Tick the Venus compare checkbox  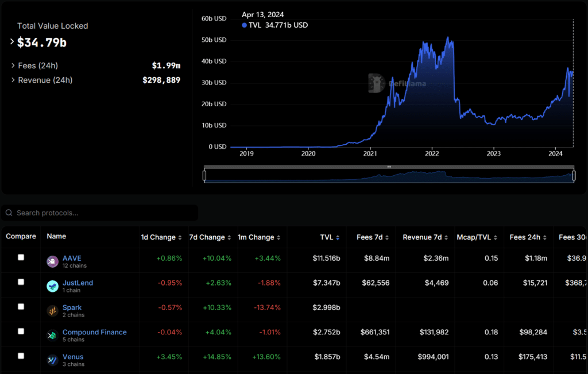point(21,356)
